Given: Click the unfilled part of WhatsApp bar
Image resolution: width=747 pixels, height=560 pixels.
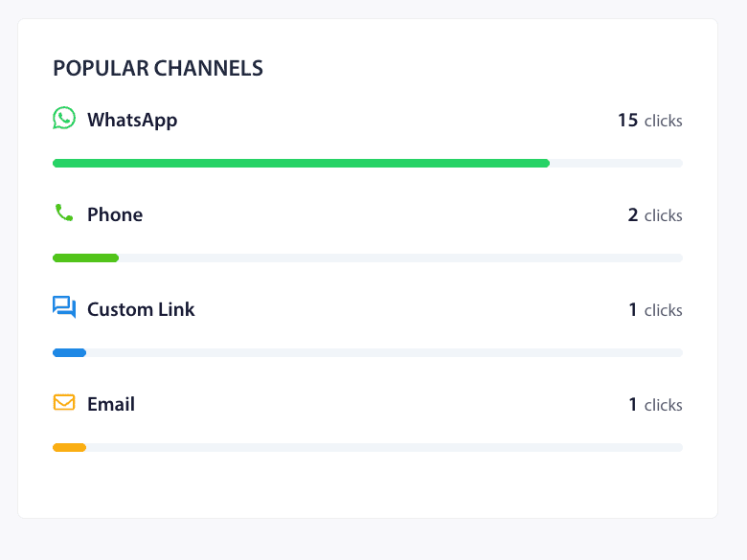Looking at the screenshot, I should (616, 164).
